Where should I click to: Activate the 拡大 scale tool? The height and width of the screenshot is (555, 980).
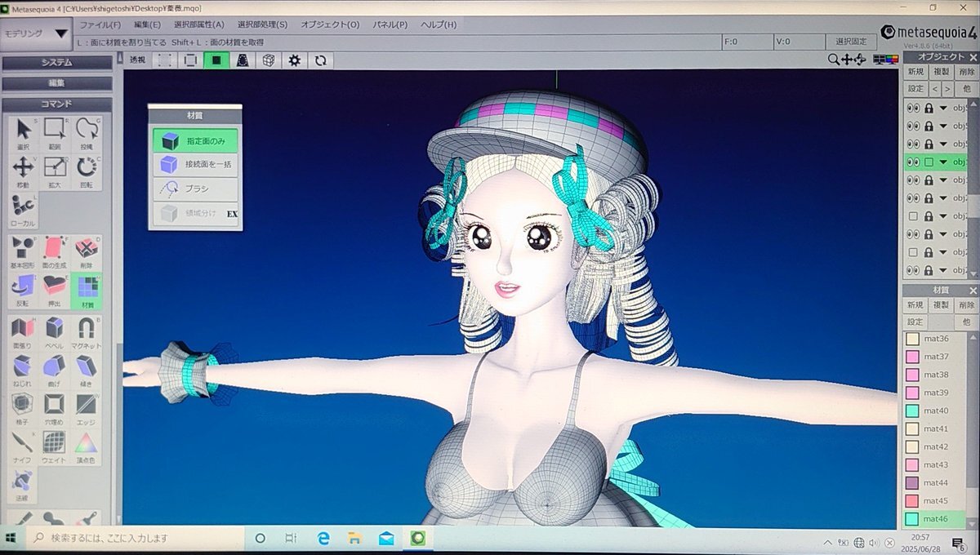point(55,171)
